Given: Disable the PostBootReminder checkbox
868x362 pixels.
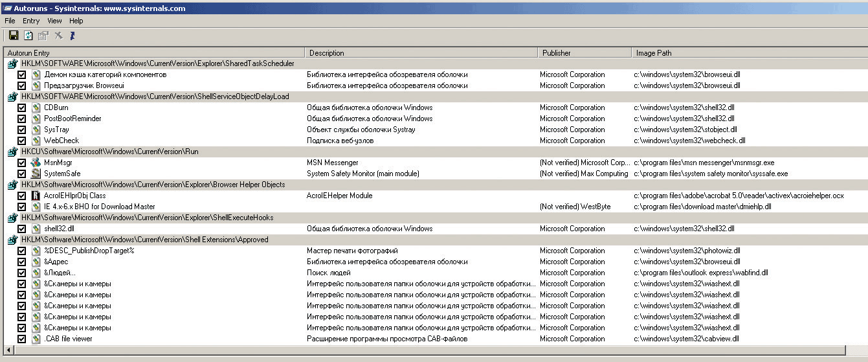Looking at the screenshot, I should tap(22, 119).
